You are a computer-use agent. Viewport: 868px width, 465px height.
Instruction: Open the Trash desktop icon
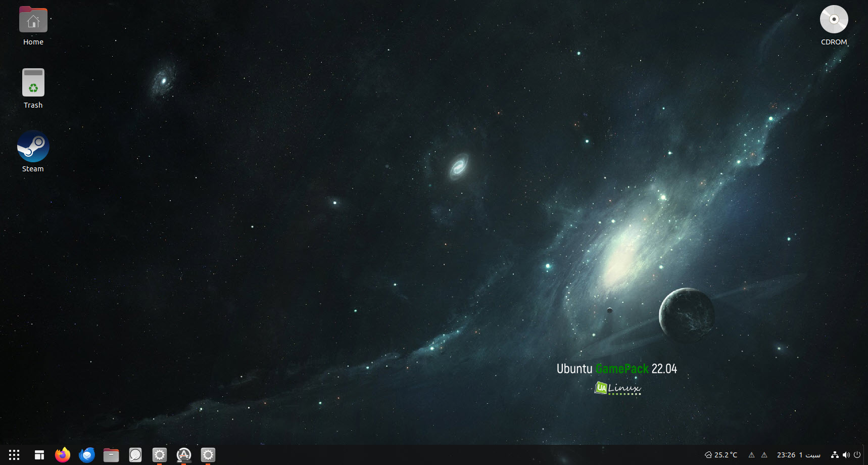33,82
